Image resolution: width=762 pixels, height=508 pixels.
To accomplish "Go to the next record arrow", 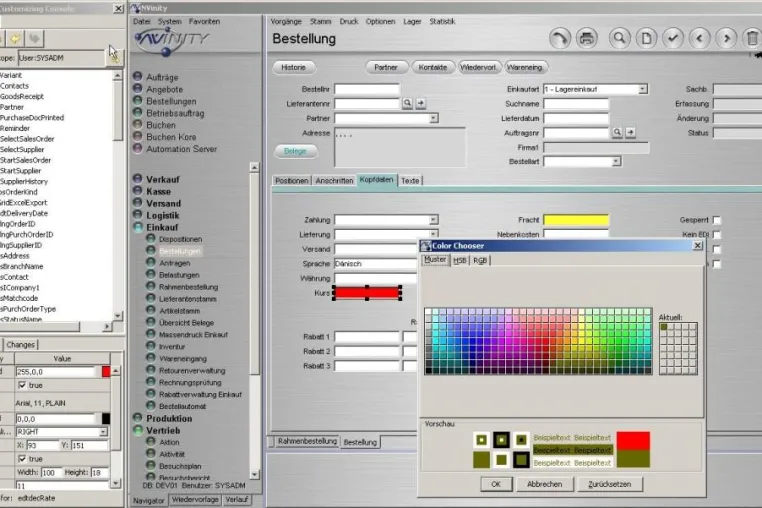I will coord(727,38).
